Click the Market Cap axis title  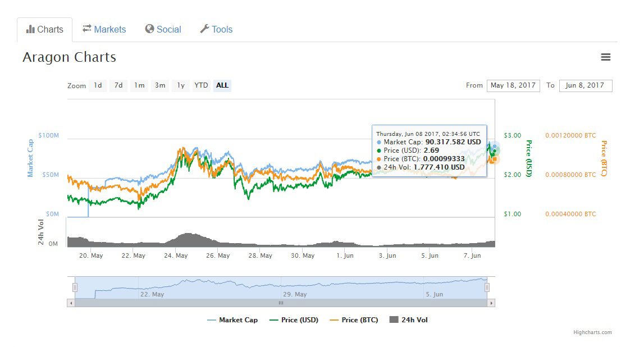coord(30,158)
